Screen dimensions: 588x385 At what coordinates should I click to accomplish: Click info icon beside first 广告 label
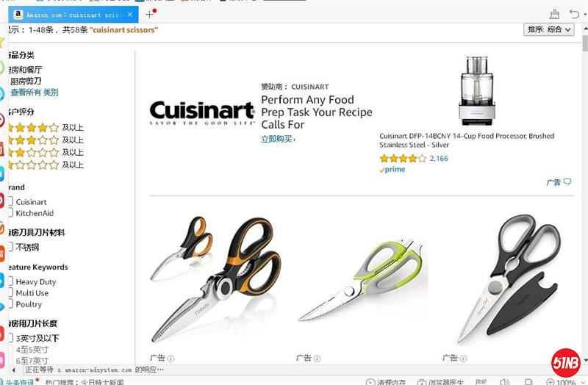[171, 359]
